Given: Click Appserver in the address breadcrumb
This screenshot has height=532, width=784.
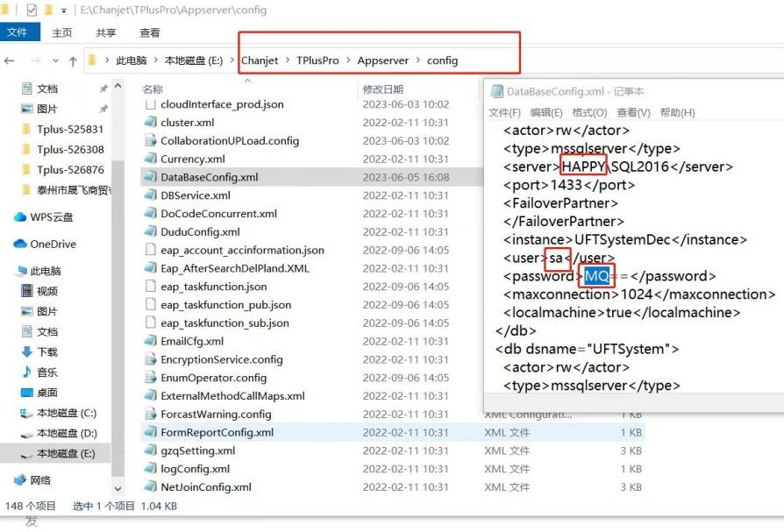Looking at the screenshot, I should tap(383, 60).
